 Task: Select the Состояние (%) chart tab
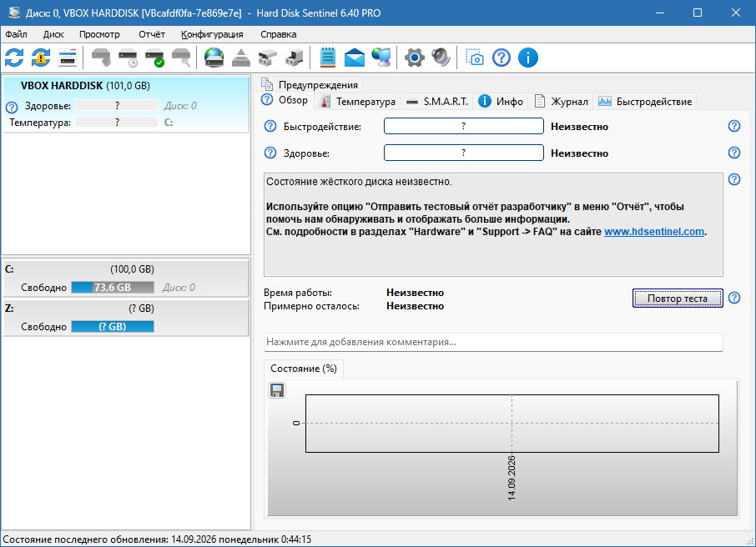pyautogui.click(x=304, y=369)
